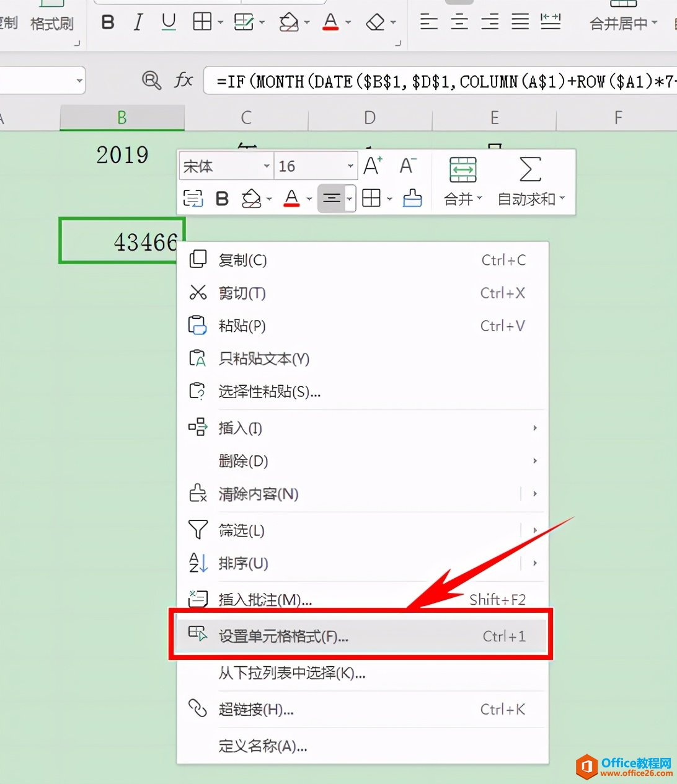This screenshot has width=677, height=784.
Task: Align text right in the ribbon
Action: [x=490, y=22]
